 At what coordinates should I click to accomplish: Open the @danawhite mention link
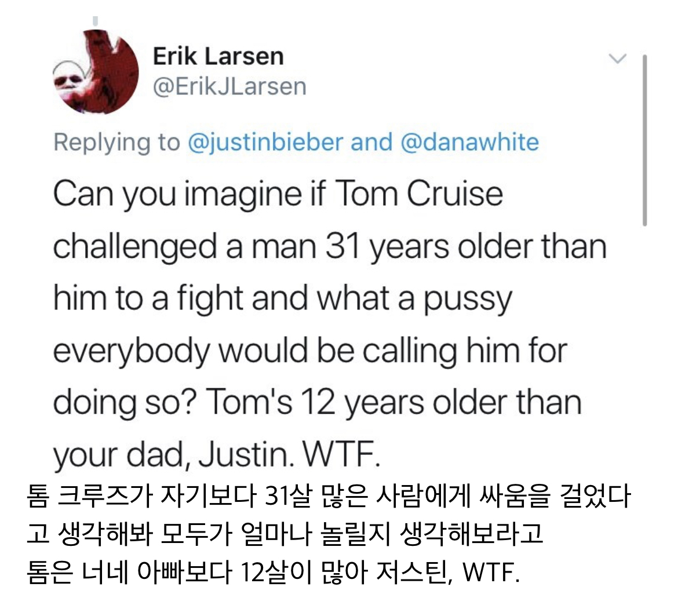coord(469,142)
